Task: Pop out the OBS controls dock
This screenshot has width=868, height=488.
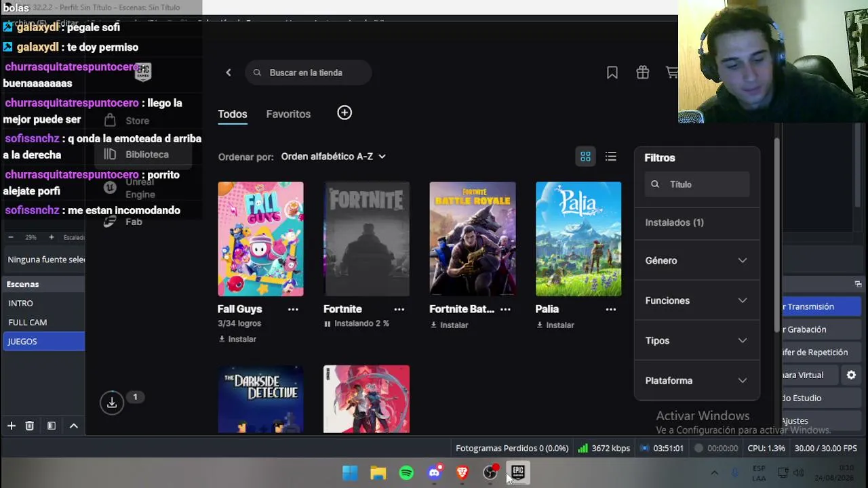Action: click(858, 284)
